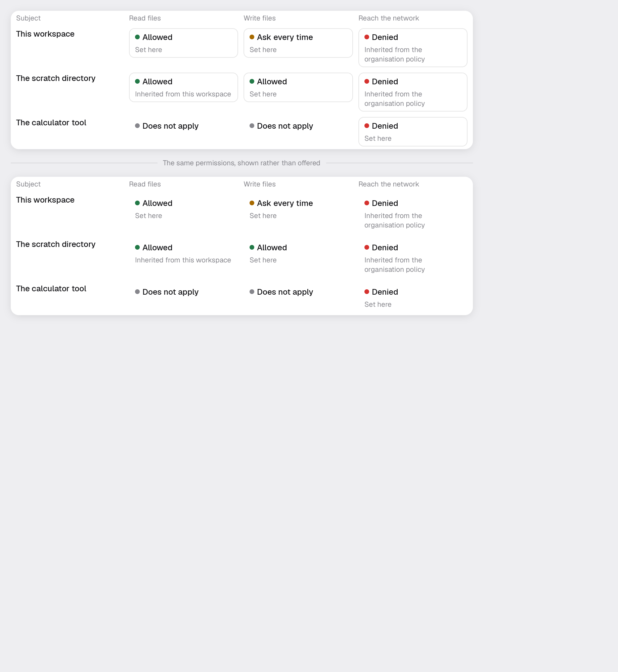
Task: Select This workspace row label in top table
Action: [x=45, y=34]
